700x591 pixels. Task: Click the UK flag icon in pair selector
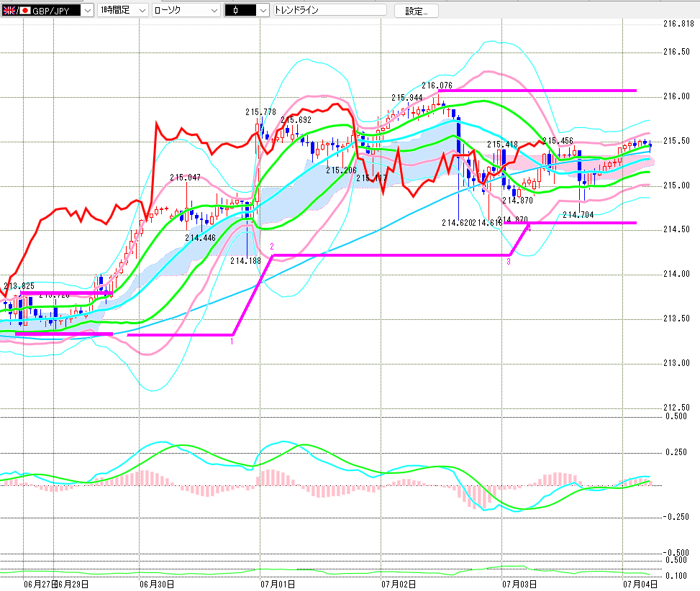[x=9, y=10]
